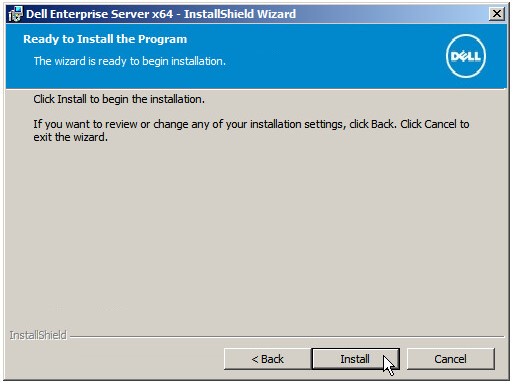Viewport: 513px width, 386px height.
Task: Click the 'InstallShield Wizard' words in the title bar
Action: click(240, 14)
